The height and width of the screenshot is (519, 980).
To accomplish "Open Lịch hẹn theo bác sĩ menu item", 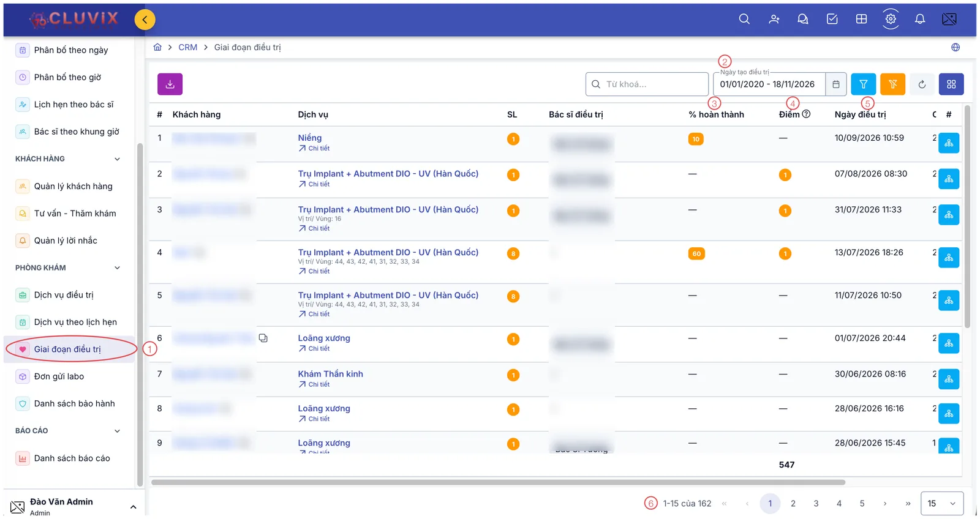I will point(69,105).
